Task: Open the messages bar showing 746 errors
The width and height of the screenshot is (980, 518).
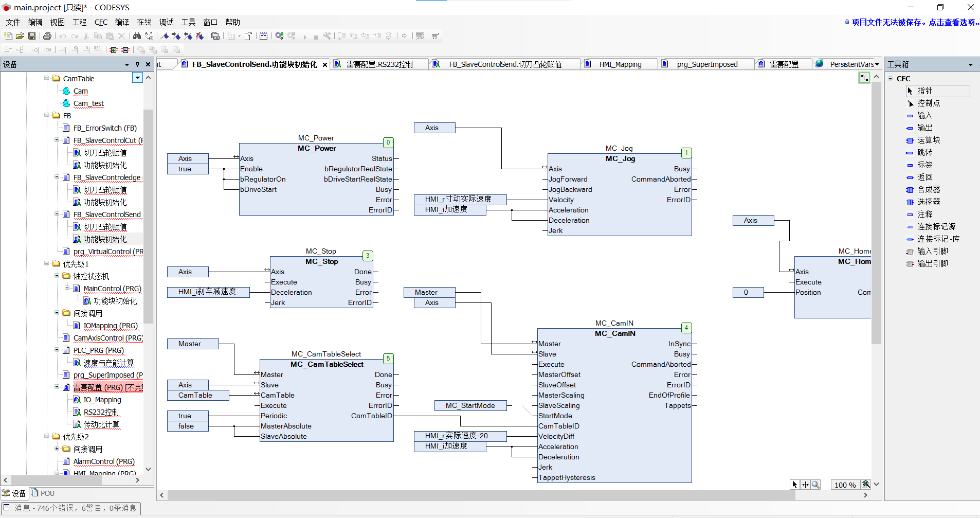Action: point(71,508)
